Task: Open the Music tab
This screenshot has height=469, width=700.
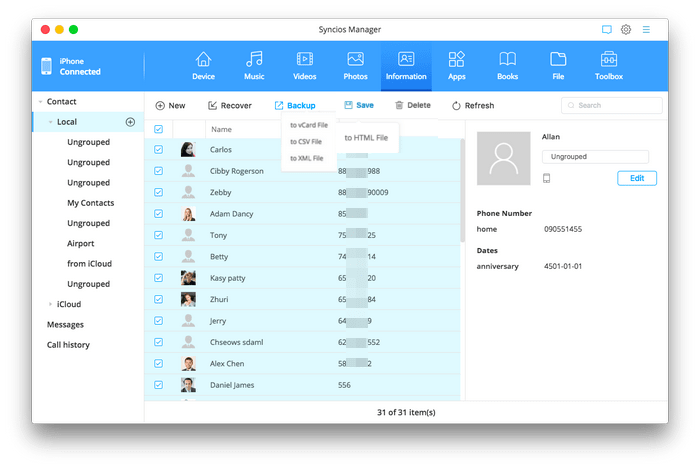Action: [x=254, y=66]
